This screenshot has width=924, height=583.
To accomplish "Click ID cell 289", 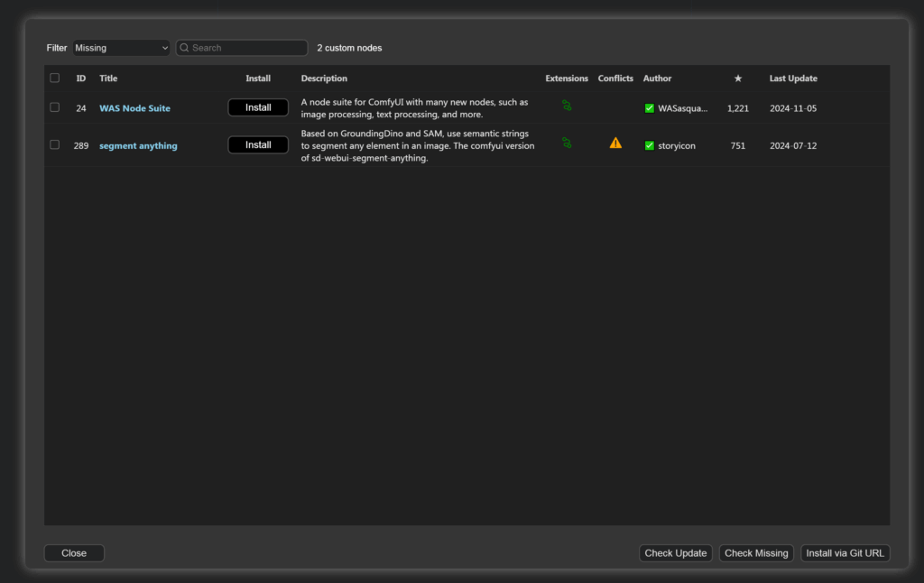I will (x=80, y=145).
